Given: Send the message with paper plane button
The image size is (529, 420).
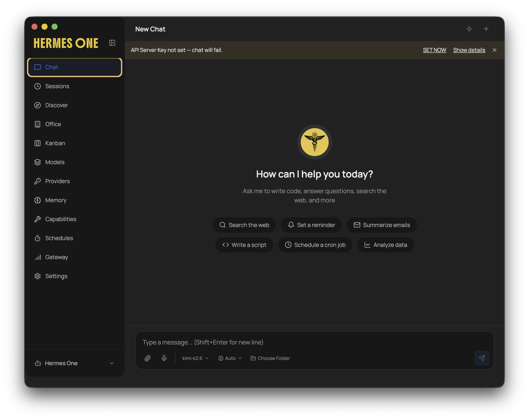Looking at the screenshot, I should coord(482,358).
